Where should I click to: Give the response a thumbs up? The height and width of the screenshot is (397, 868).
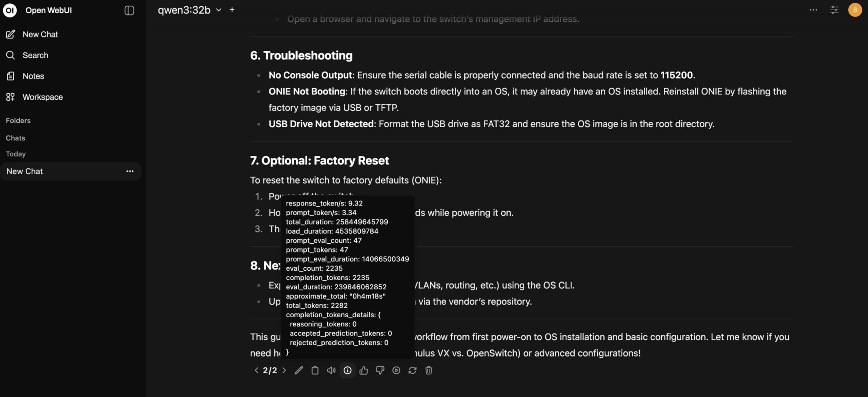tap(363, 370)
